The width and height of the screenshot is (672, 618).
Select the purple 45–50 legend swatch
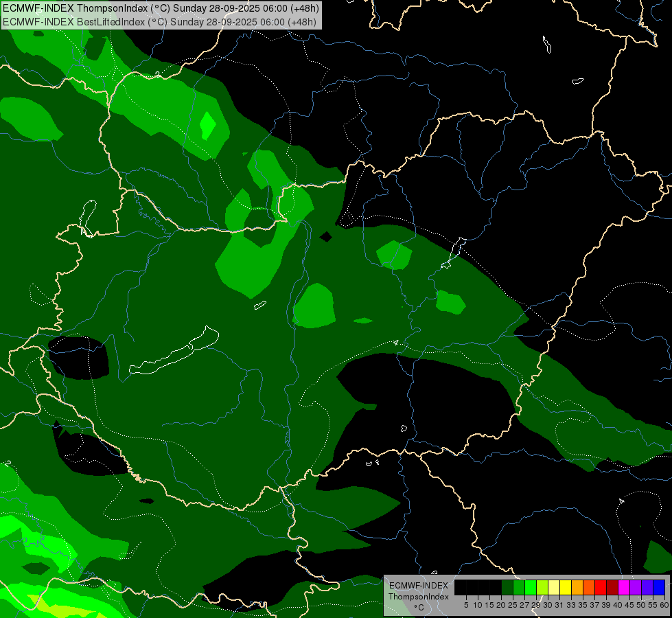(x=636, y=587)
